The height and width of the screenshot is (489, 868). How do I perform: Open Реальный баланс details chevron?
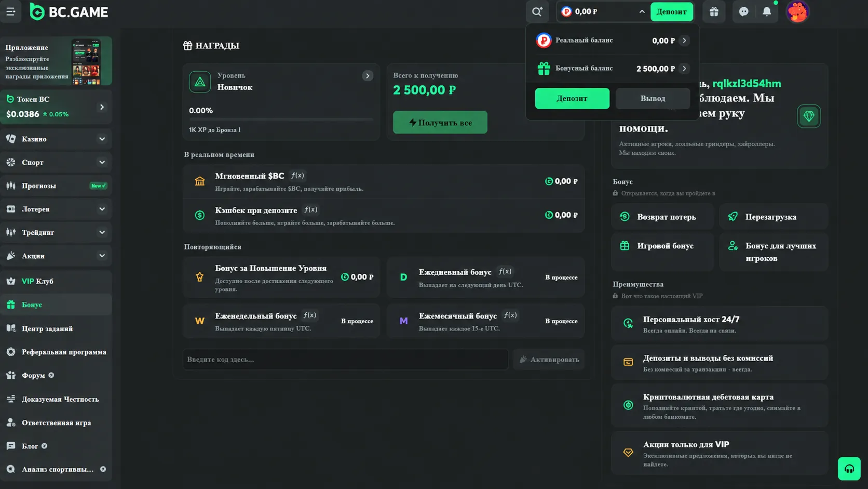pyautogui.click(x=684, y=41)
